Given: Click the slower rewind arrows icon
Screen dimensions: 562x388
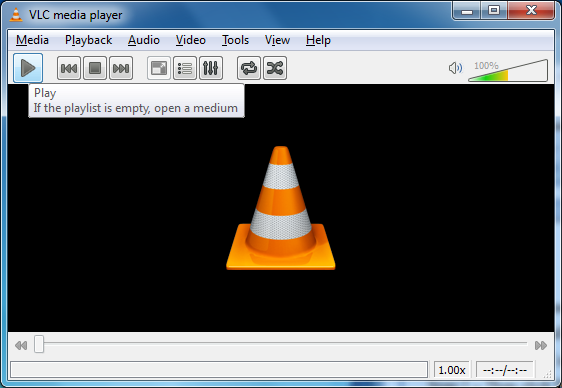Looking at the screenshot, I should [21, 345].
